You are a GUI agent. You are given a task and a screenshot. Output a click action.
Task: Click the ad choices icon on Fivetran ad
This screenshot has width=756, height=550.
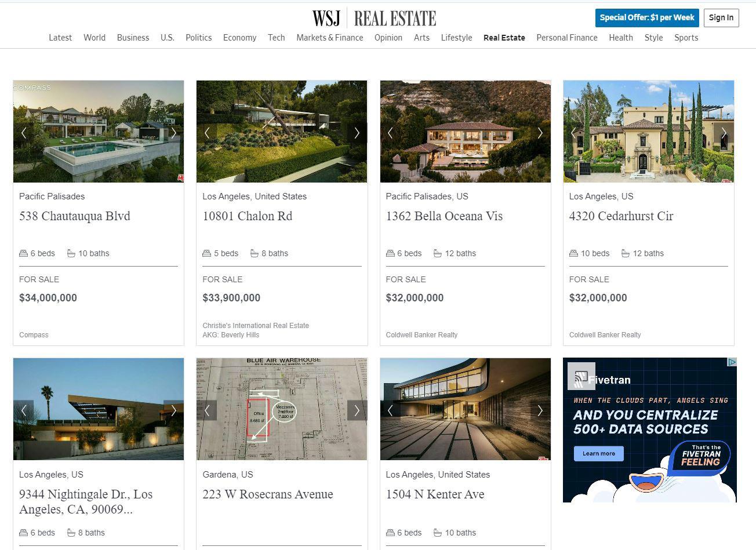(x=732, y=362)
